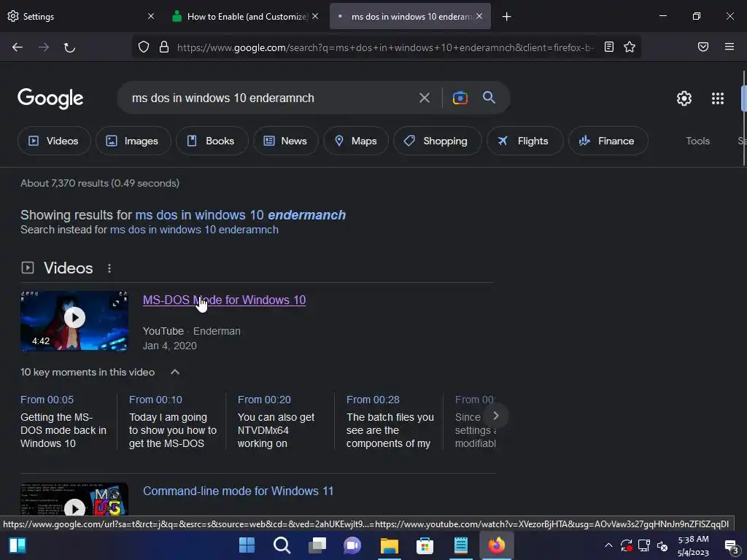Launch the Chat app from taskbar

(x=352, y=545)
